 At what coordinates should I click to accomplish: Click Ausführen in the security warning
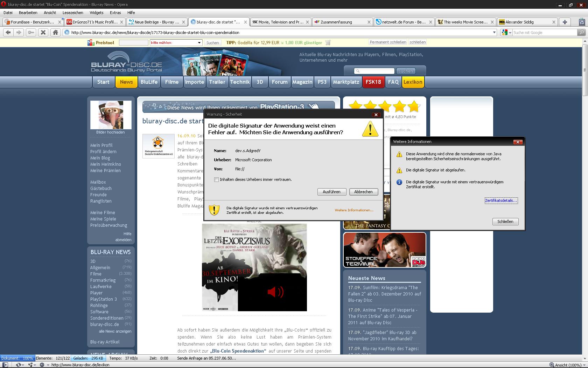coord(331,192)
